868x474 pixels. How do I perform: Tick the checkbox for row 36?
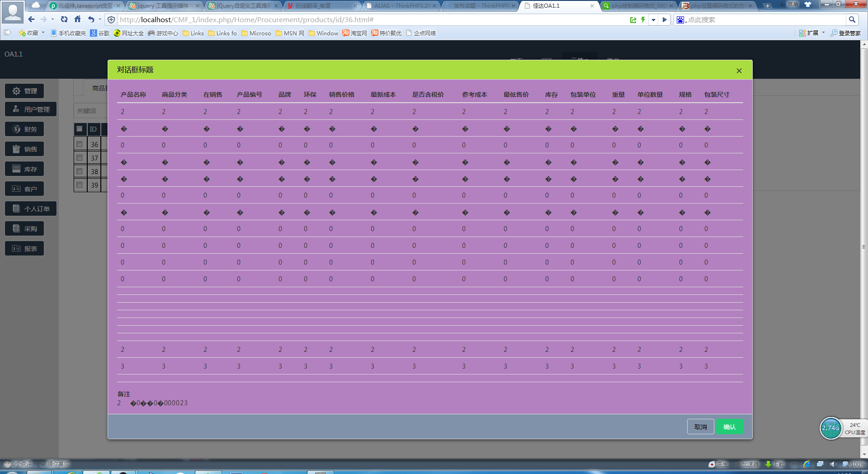pos(80,144)
